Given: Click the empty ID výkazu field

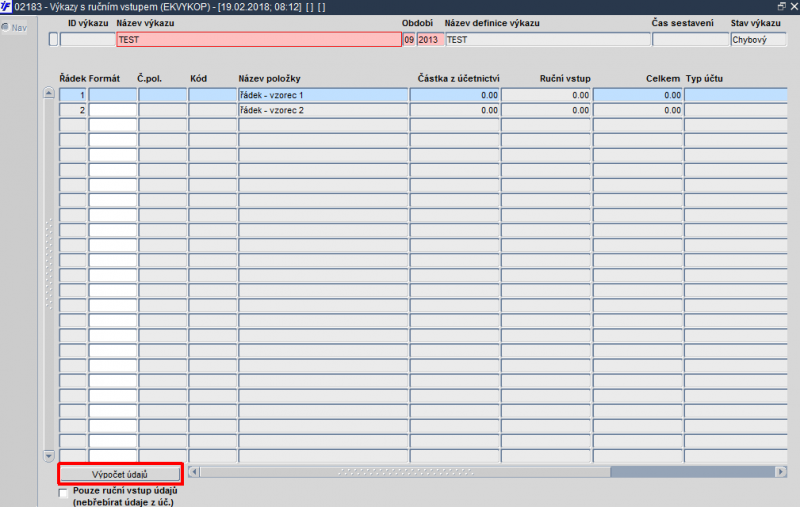Looking at the screenshot, I should pos(87,39).
